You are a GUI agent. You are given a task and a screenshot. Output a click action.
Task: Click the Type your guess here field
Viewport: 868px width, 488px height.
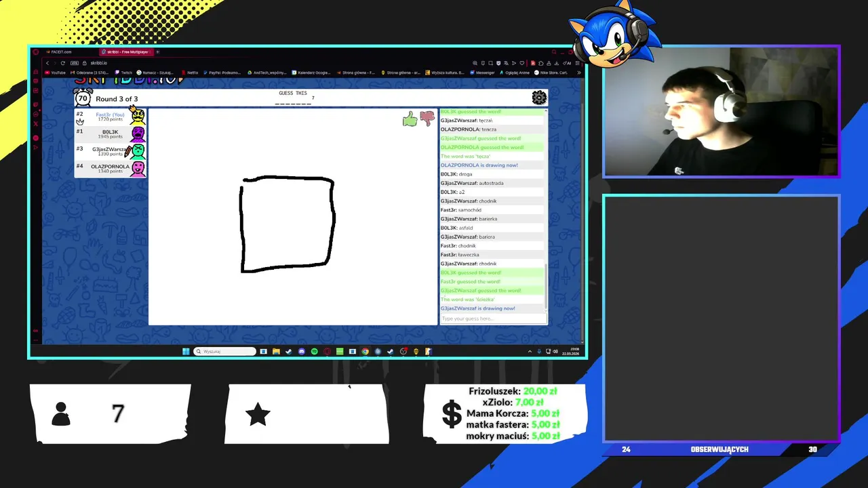click(x=492, y=319)
